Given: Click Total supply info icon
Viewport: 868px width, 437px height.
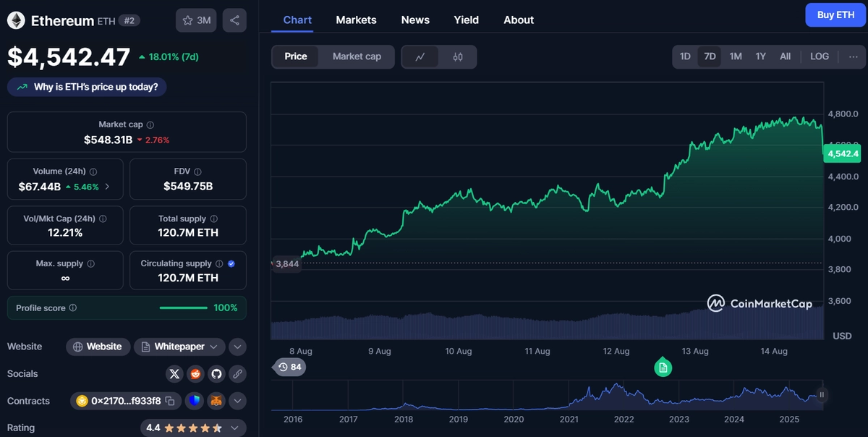Looking at the screenshot, I should coord(213,218).
